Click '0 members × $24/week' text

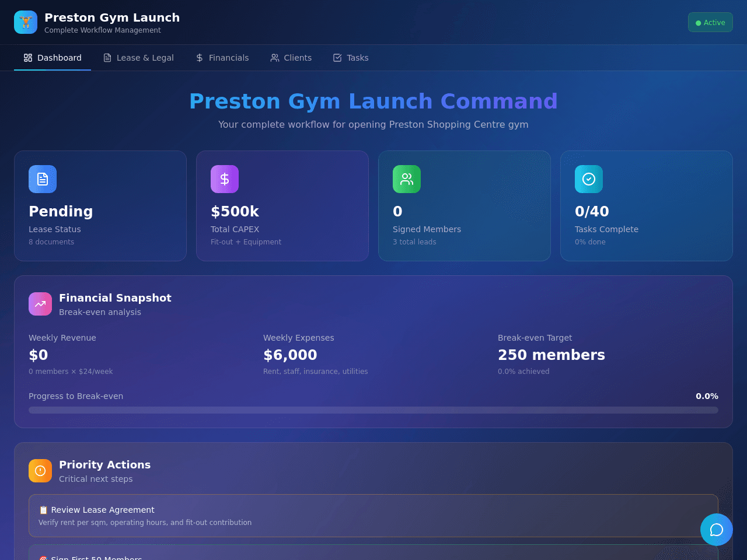click(71, 372)
